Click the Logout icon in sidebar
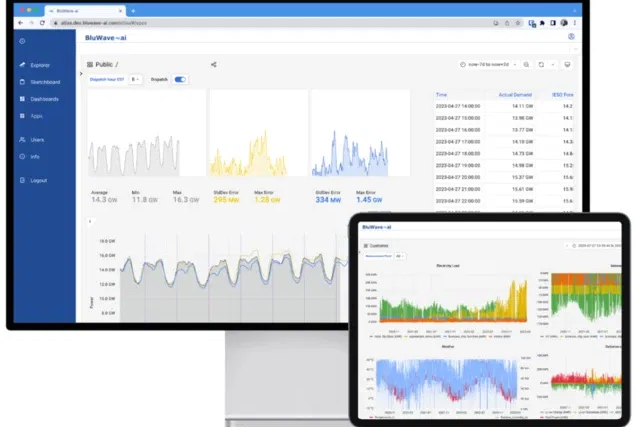Screen dimensions: 638x427 tap(21, 180)
